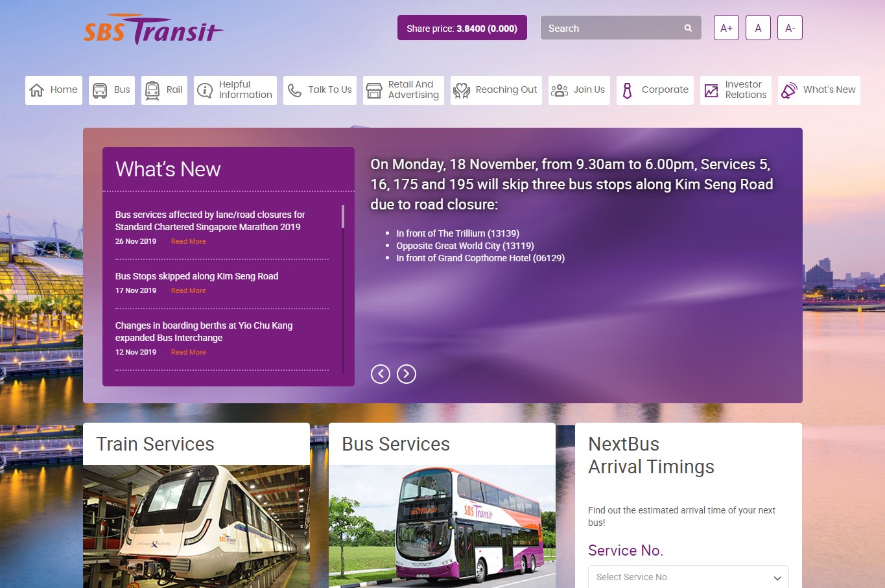This screenshot has height=588, width=885.
Task: Click the info circle icon for Helpful Information
Action: tap(205, 90)
